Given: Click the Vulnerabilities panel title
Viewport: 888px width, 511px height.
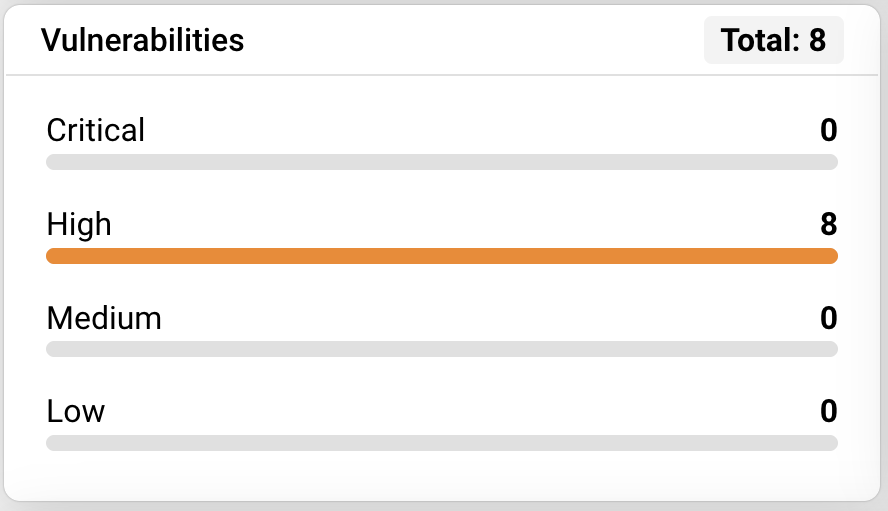Looking at the screenshot, I should pos(142,40).
